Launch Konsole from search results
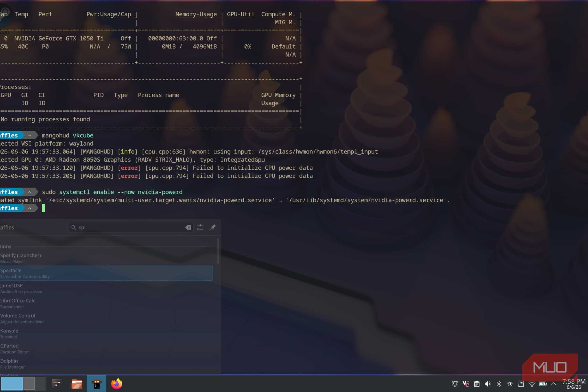Image resolution: width=588 pixels, height=392 pixels. click(x=106, y=334)
